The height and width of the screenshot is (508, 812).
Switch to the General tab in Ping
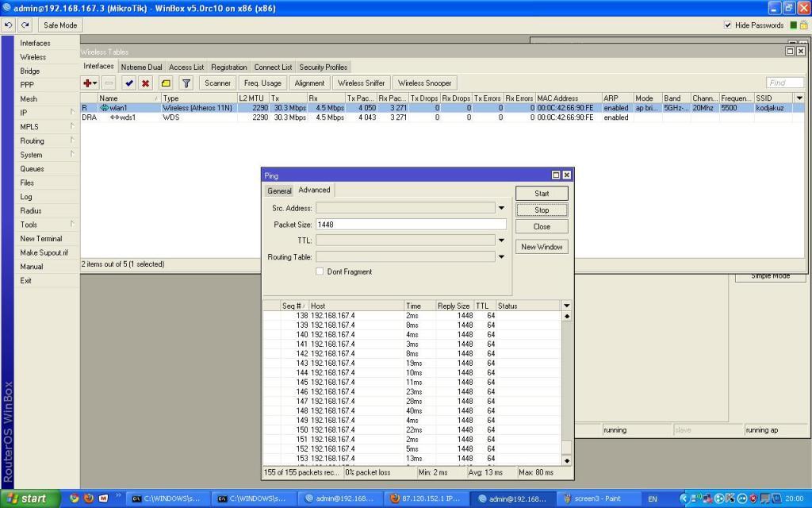279,190
